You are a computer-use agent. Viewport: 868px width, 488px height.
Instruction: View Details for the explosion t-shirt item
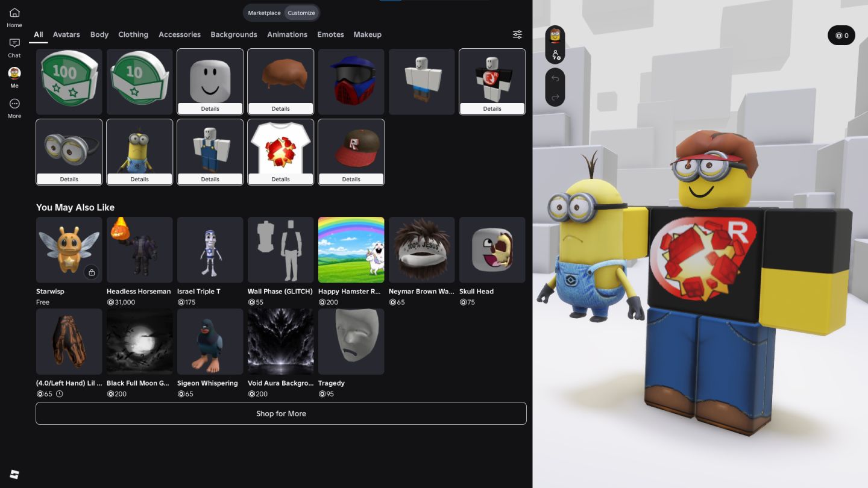tap(280, 179)
